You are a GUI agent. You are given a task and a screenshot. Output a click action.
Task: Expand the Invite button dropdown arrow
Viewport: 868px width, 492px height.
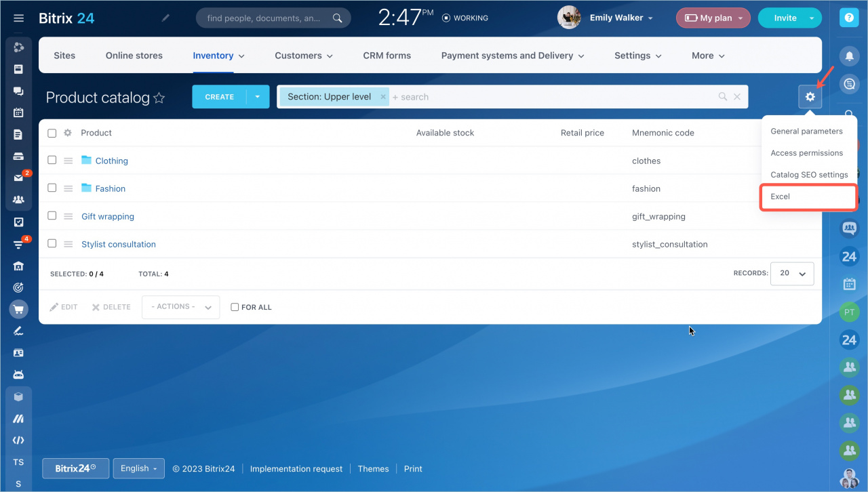pos(812,18)
